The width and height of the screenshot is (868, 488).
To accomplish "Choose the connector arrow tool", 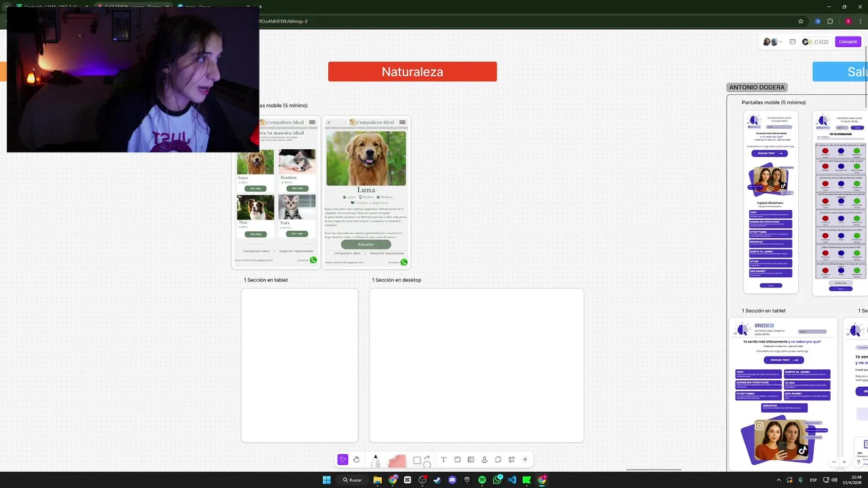I will coord(427,458).
